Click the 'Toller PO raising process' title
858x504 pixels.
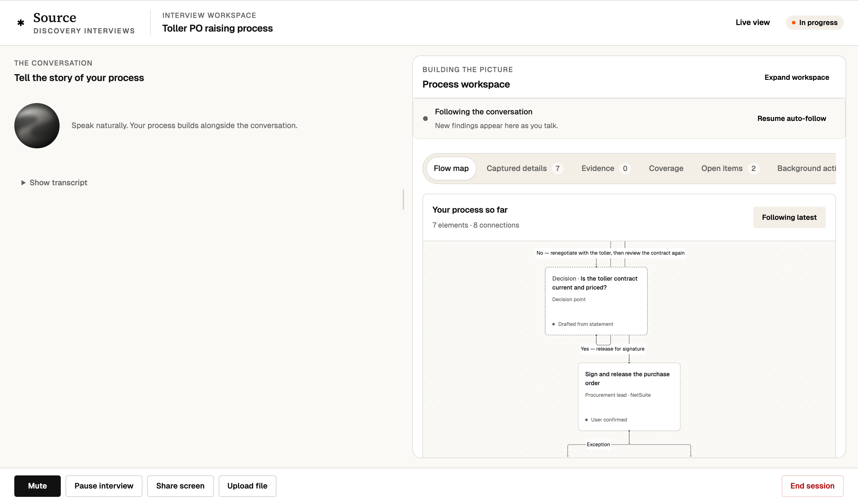click(217, 28)
